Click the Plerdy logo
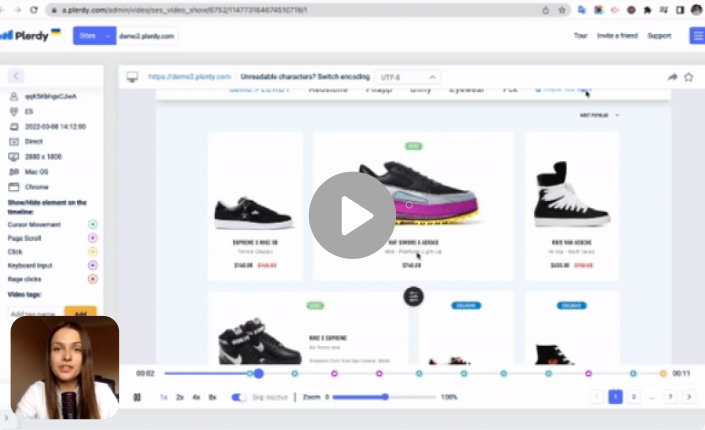The image size is (705, 430). [31, 35]
